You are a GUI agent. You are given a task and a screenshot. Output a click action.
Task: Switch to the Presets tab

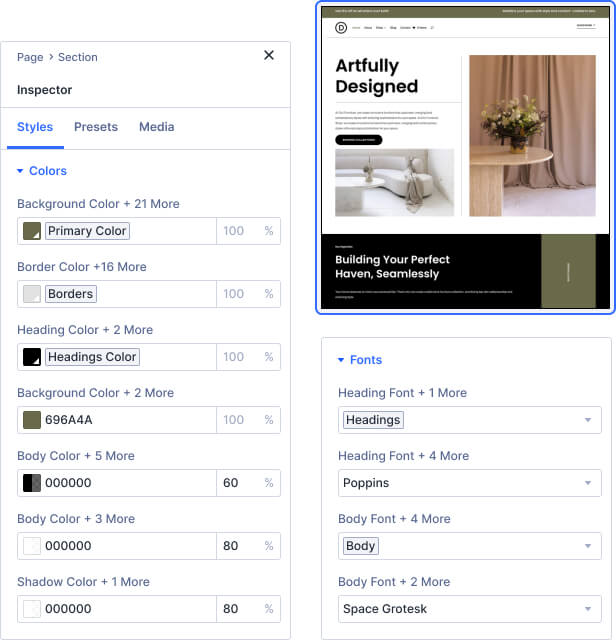[x=96, y=127]
